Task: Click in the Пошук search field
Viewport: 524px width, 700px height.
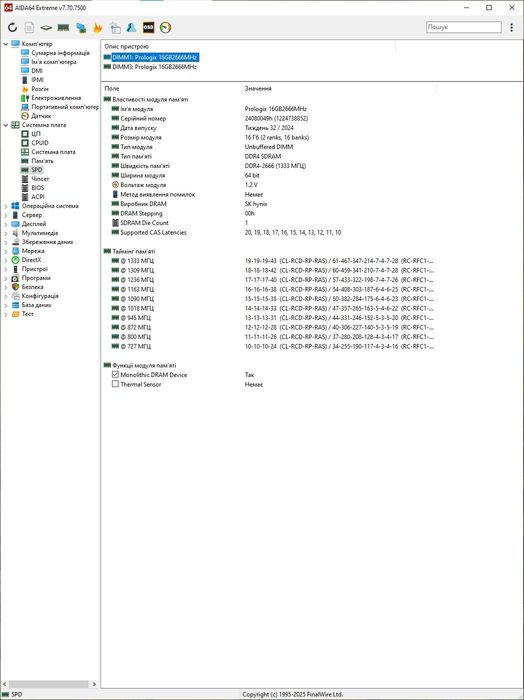Action: 463,27
